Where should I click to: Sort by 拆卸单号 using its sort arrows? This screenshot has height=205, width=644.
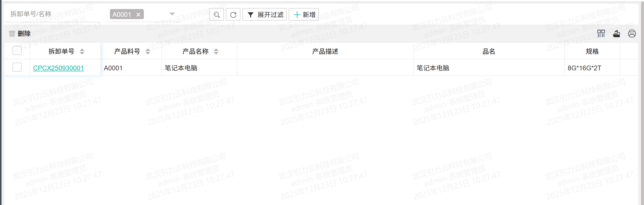tap(82, 52)
